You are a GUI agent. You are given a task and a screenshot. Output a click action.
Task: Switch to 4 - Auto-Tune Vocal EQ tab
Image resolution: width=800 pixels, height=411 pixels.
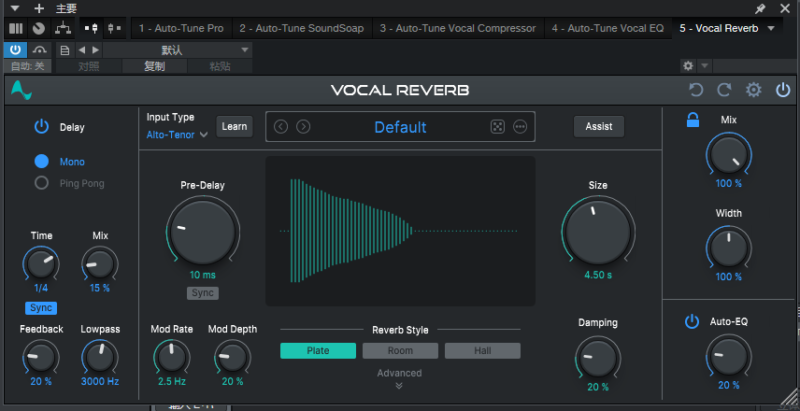pos(607,28)
